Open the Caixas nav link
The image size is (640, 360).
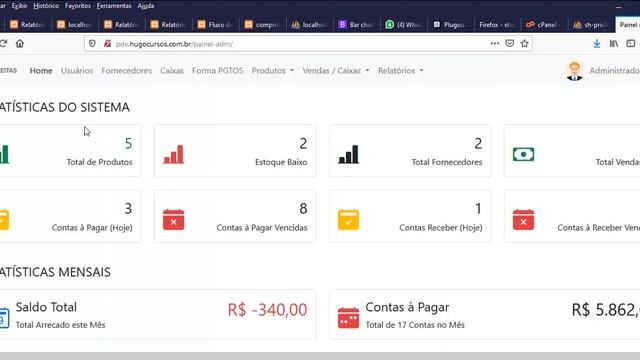[172, 71]
